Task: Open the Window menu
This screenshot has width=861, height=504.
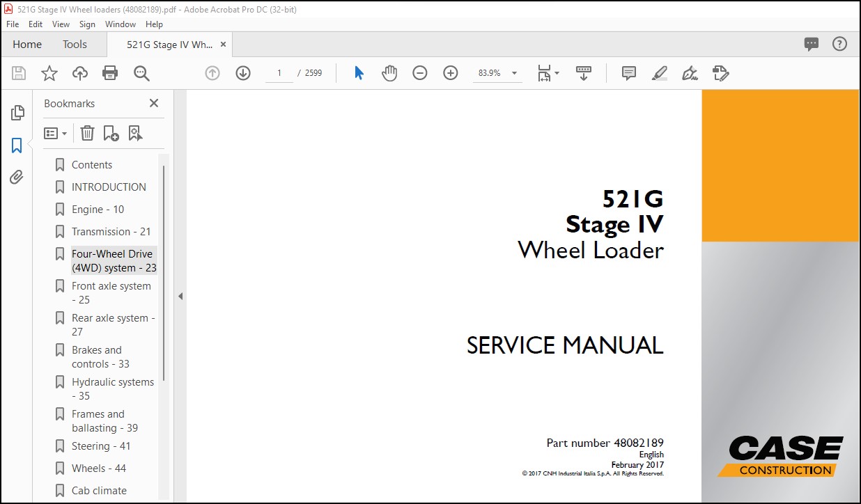Action: [x=121, y=24]
